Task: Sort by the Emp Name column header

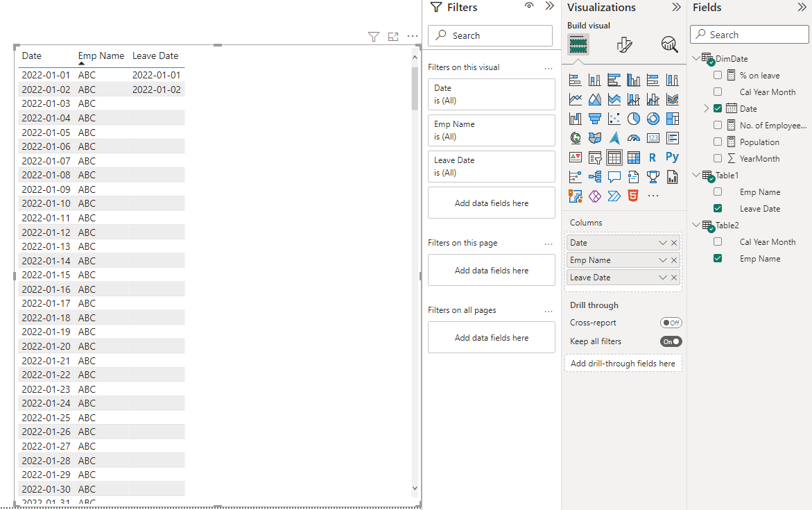Action: coord(101,56)
